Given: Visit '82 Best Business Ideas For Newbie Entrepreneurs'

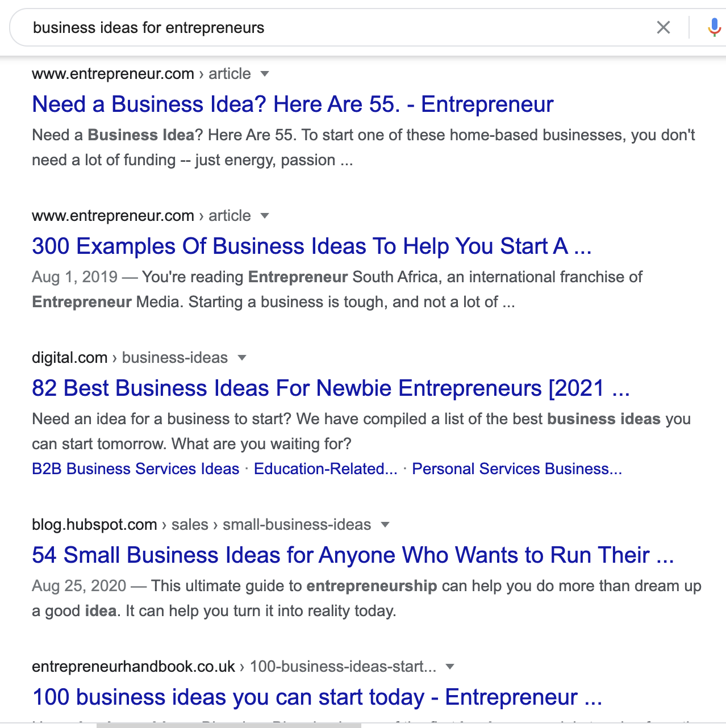Looking at the screenshot, I should click(331, 388).
